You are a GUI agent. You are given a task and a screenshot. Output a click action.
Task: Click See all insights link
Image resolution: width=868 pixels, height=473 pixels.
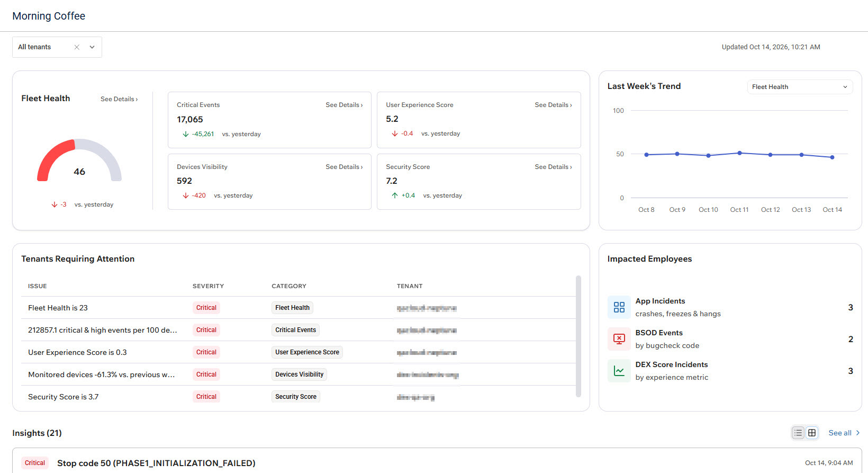click(844, 433)
